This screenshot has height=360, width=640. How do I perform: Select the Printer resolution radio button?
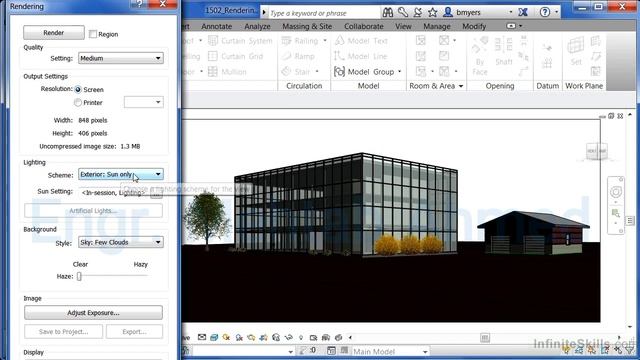point(78,102)
